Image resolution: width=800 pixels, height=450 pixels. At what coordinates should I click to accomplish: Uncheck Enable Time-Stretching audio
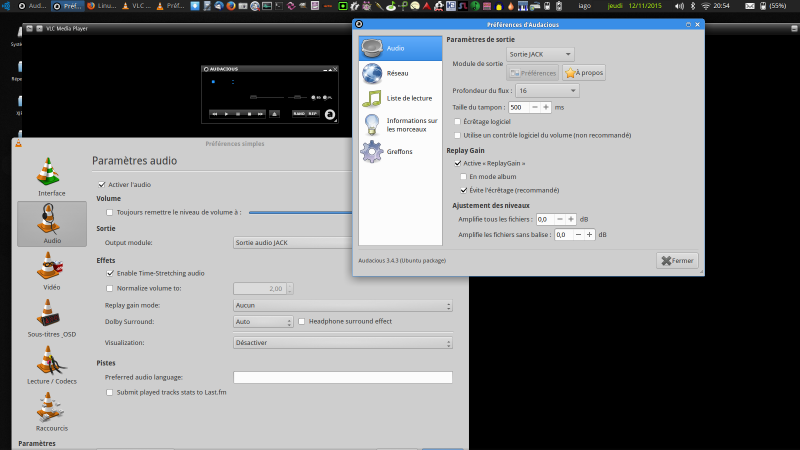110,273
